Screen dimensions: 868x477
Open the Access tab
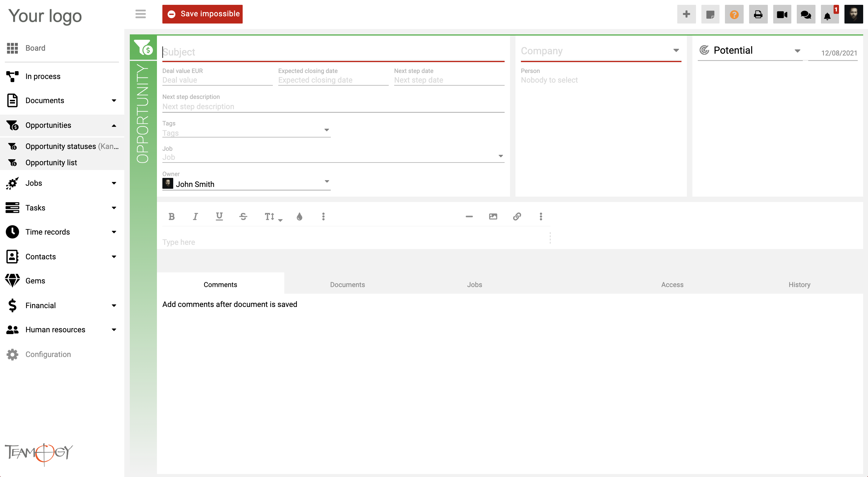click(x=672, y=284)
